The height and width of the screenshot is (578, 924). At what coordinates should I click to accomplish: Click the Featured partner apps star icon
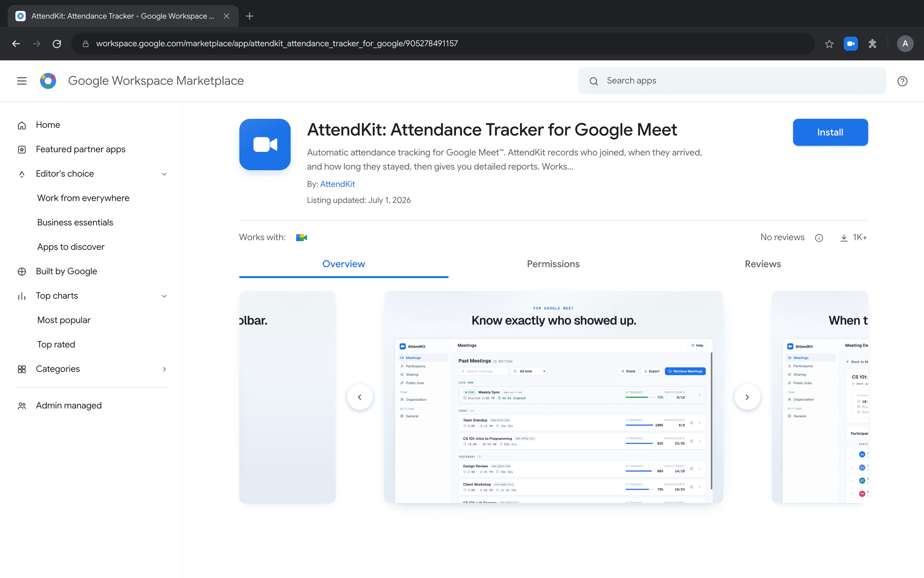tap(22, 149)
